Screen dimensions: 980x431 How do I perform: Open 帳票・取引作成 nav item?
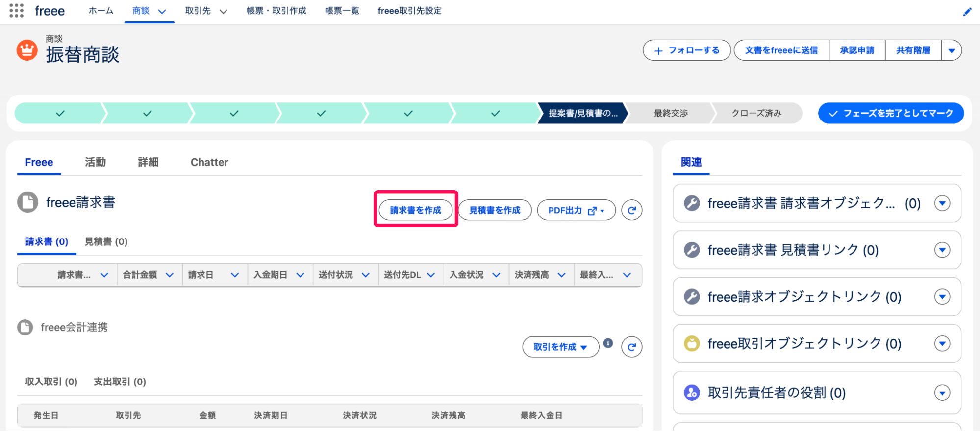click(x=276, y=11)
